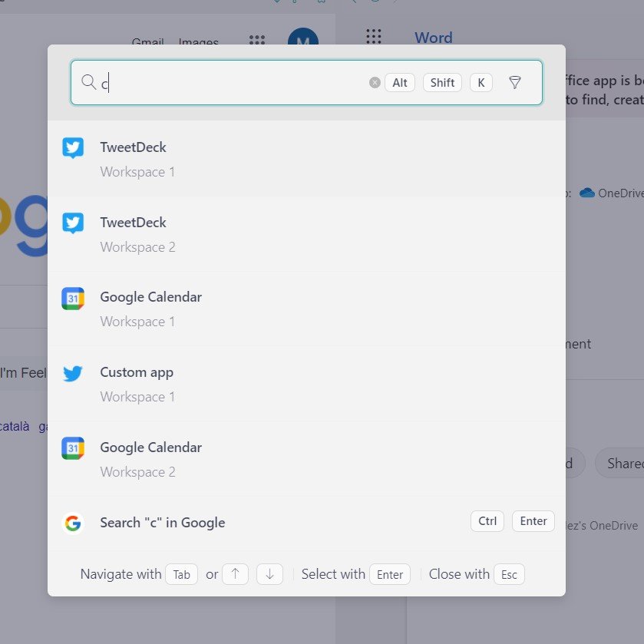644x644 pixels.
Task: Clear the search field with the X icon
Action: pyautogui.click(x=375, y=83)
